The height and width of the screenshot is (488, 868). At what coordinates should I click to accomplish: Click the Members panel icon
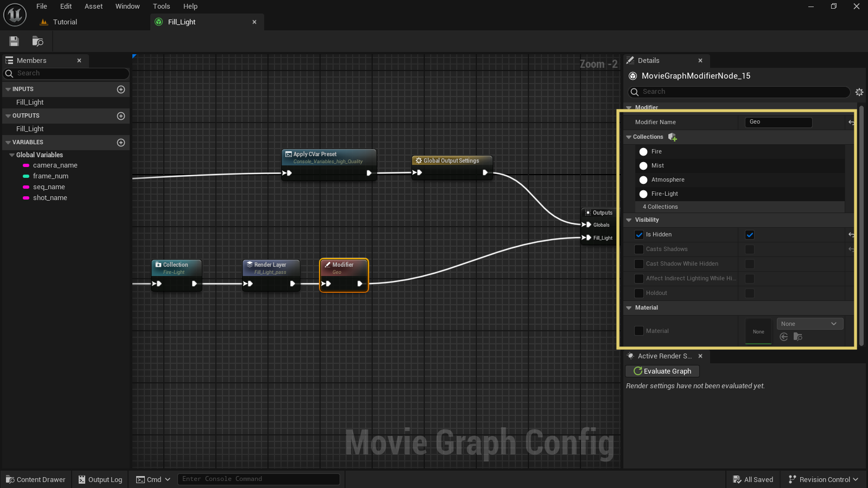point(9,60)
